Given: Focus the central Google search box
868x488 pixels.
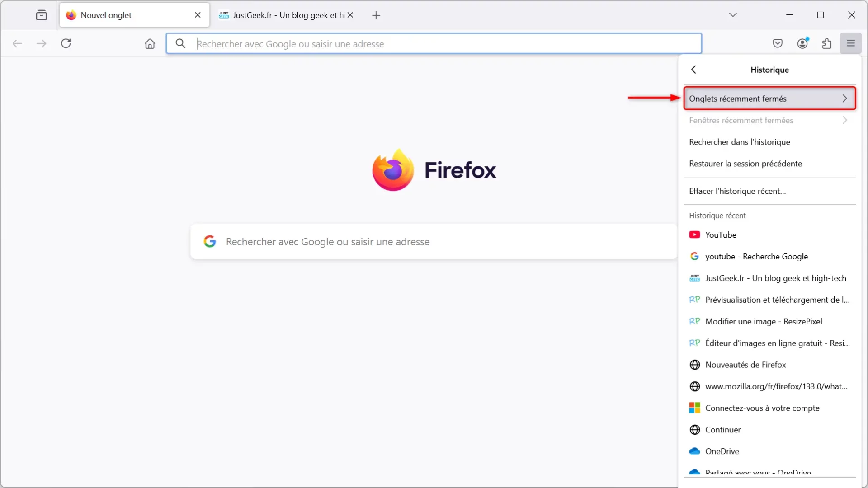Looking at the screenshot, I should (434, 241).
